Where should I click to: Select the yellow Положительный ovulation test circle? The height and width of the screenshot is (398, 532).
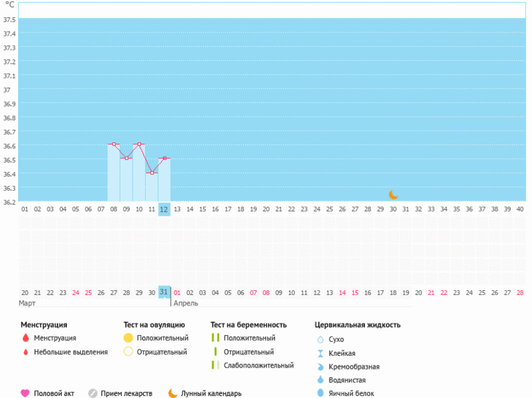point(128,338)
